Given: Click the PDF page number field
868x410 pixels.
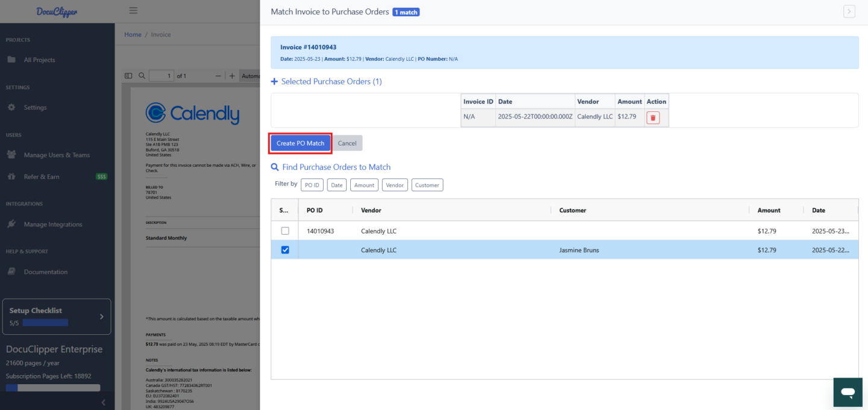Looking at the screenshot, I should tap(161, 76).
